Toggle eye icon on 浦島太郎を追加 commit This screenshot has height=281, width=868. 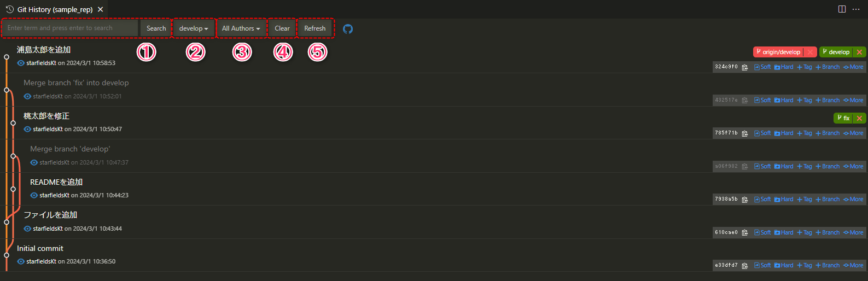pyautogui.click(x=21, y=63)
